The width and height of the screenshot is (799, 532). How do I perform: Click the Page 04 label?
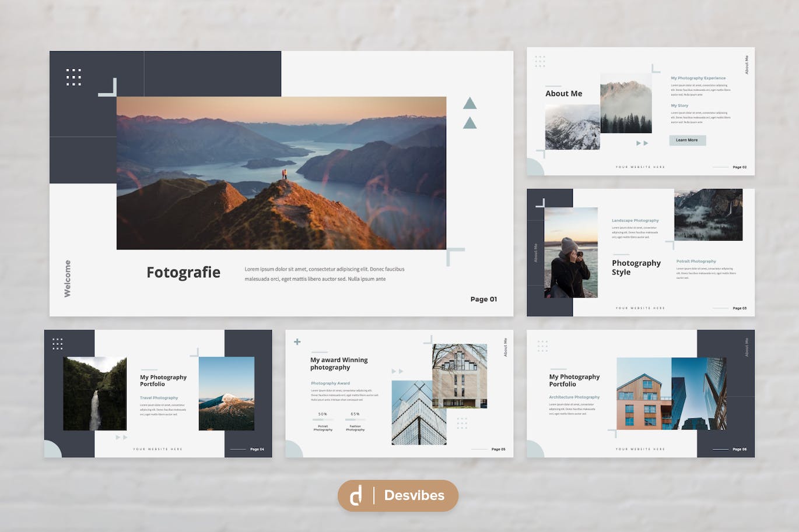click(x=257, y=449)
